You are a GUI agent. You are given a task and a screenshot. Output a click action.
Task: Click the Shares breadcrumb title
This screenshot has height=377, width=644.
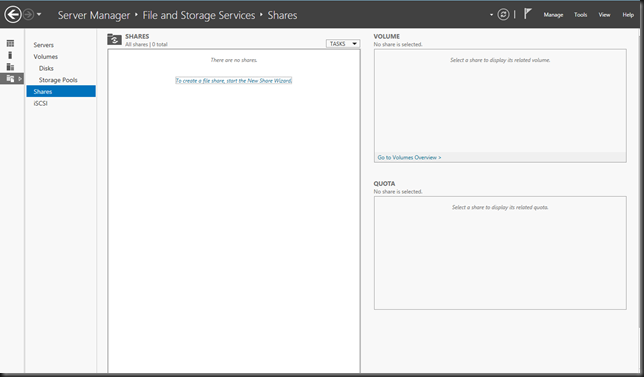283,15
